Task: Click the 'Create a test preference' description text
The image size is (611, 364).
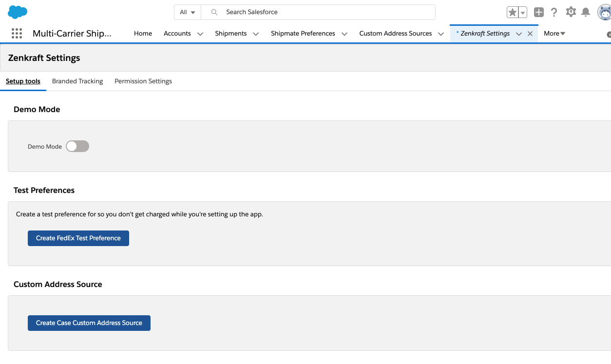Action: [139, 214]
